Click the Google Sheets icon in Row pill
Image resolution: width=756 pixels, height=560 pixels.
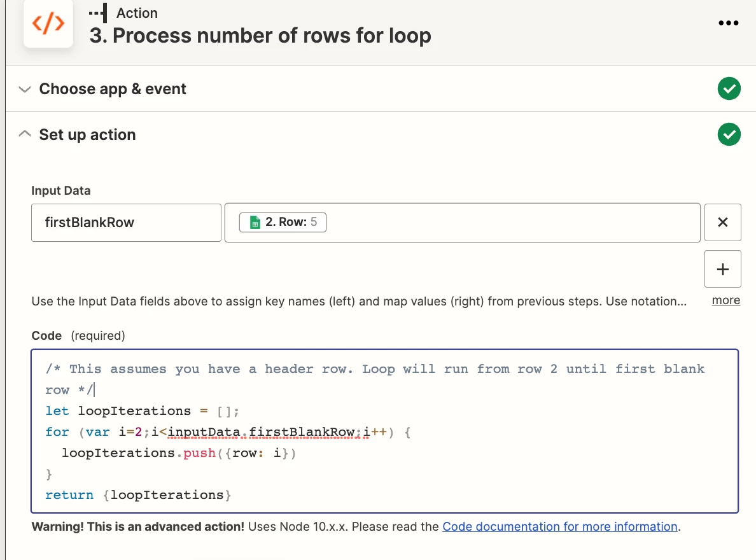(254, 221)
